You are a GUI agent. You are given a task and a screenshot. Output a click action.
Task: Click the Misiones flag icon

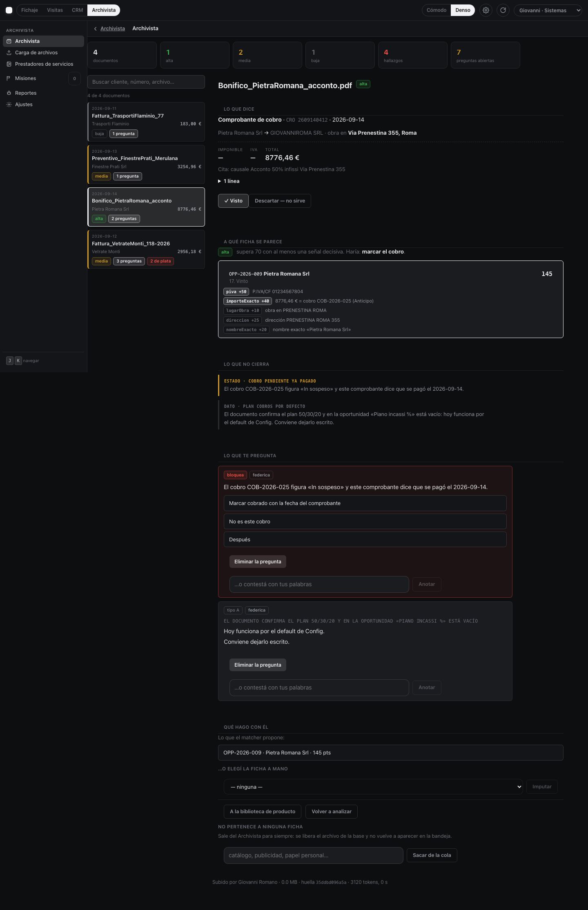pos(9,78)
